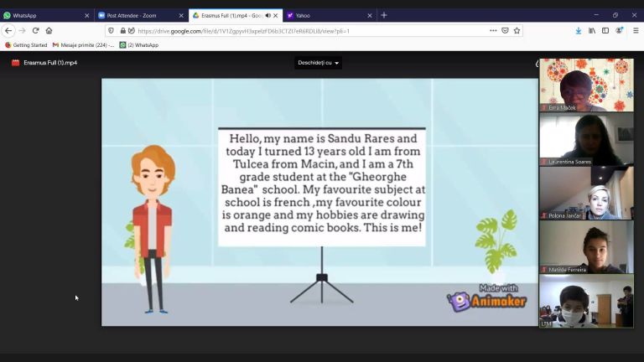Click the red video file icon
644x362 pixels.
pos(16,63)
